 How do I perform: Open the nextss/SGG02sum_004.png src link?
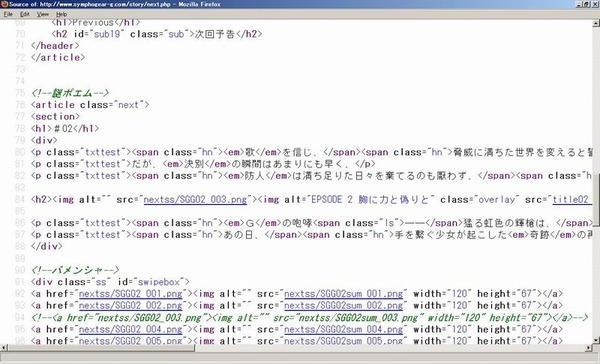click(x=344, y=329)
